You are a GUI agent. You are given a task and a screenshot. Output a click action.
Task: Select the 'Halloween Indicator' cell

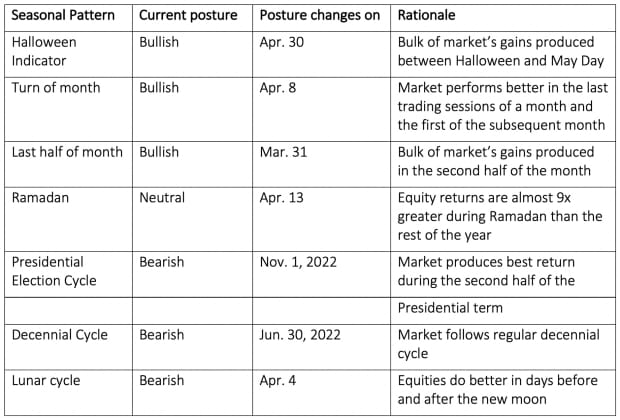click(x=48, y=53)
